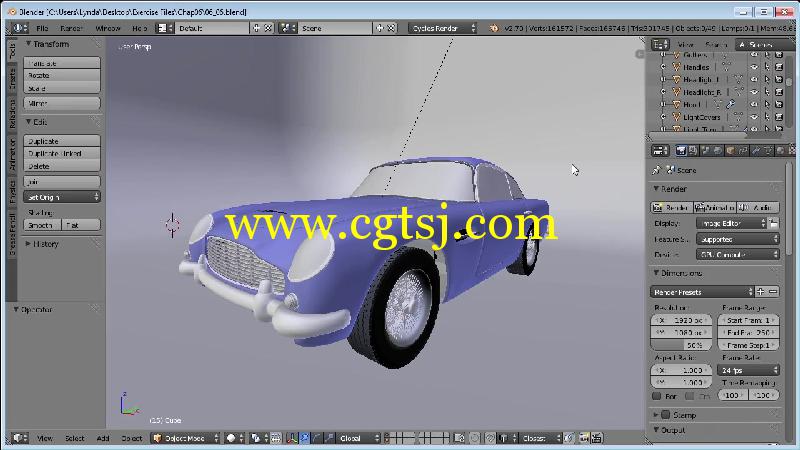Toggle renderability camera for LightCovers row
This screenshot has width=800, height=450.
[x=779, y=117]
